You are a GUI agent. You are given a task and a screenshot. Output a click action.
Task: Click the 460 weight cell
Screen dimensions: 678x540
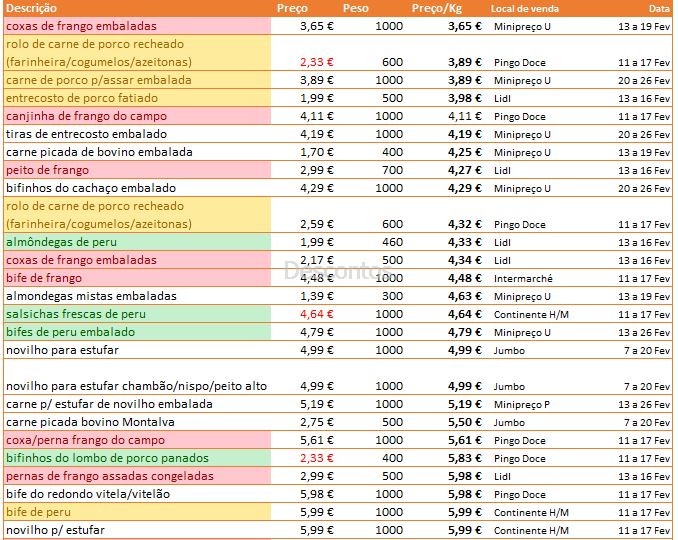[x=393, y=242]
